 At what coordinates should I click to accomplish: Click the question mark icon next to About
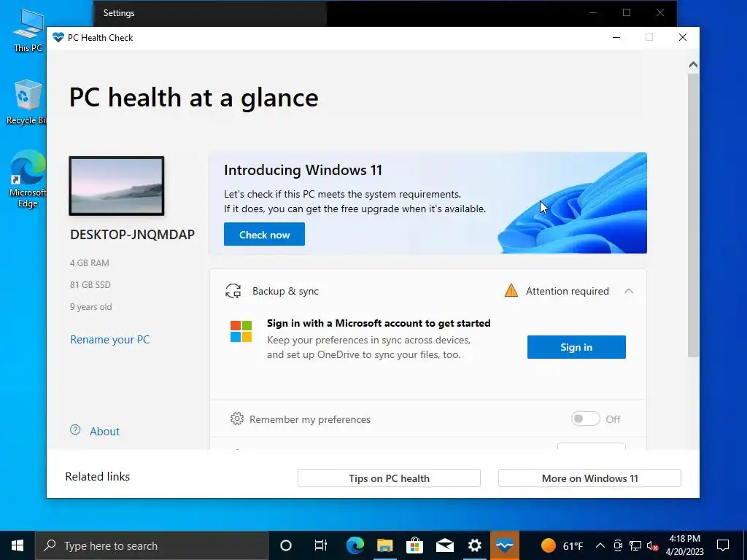coord(75,430)
